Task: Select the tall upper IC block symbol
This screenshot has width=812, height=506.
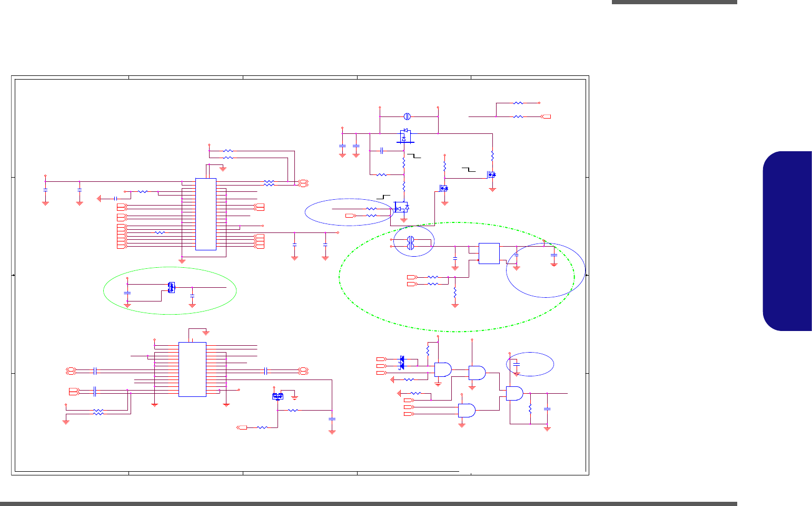Action: tap(205, 214)
